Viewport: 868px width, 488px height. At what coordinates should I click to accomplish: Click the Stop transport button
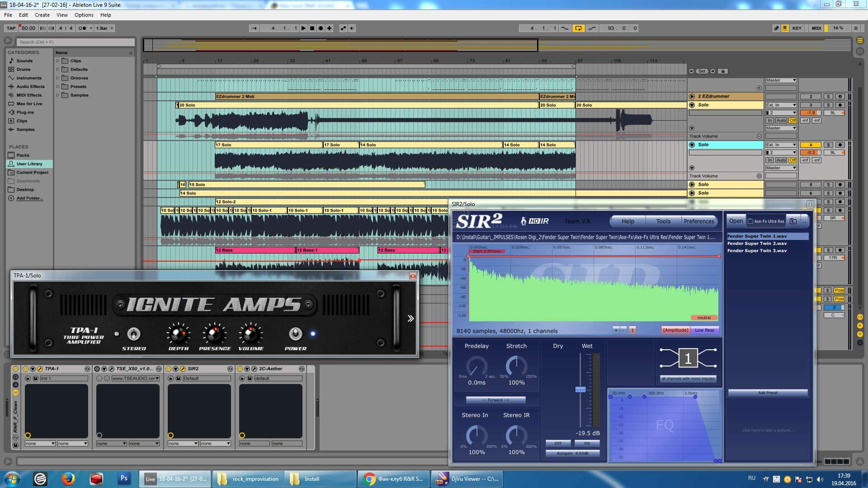(312, 28)
